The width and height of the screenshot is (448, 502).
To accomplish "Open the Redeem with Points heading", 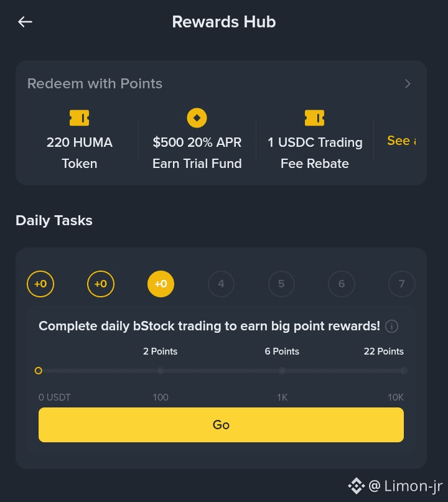I will coord(95,83).
